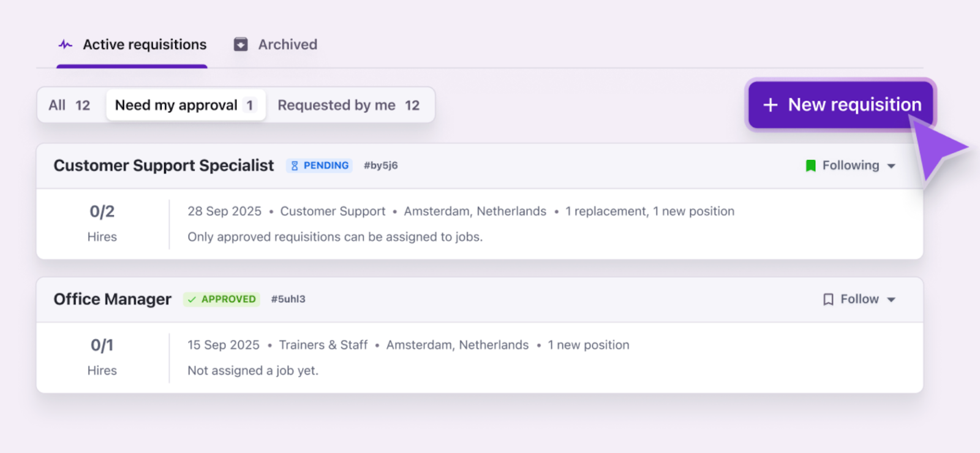Image resolution: width=980 pixels, height=453 pixels.
Task: Click the plus icon in New requisition
Action: pyautogui.click(x=771, y=105)
